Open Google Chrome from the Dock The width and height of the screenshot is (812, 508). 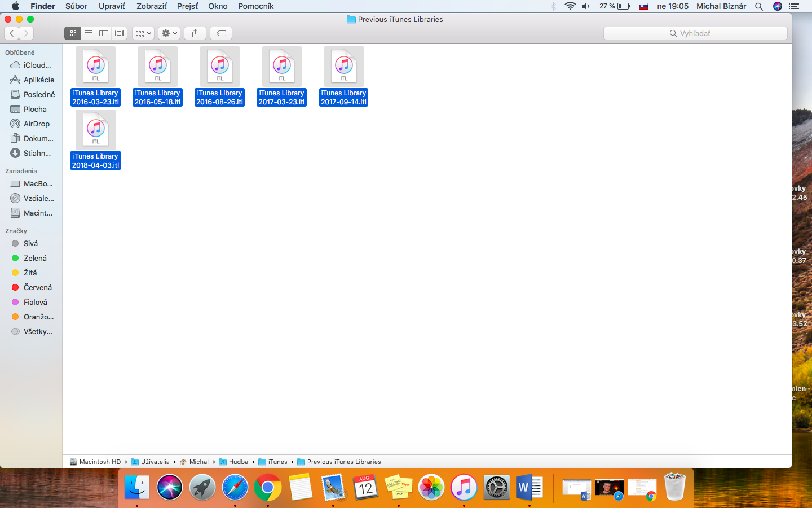(x=268, y=487)
